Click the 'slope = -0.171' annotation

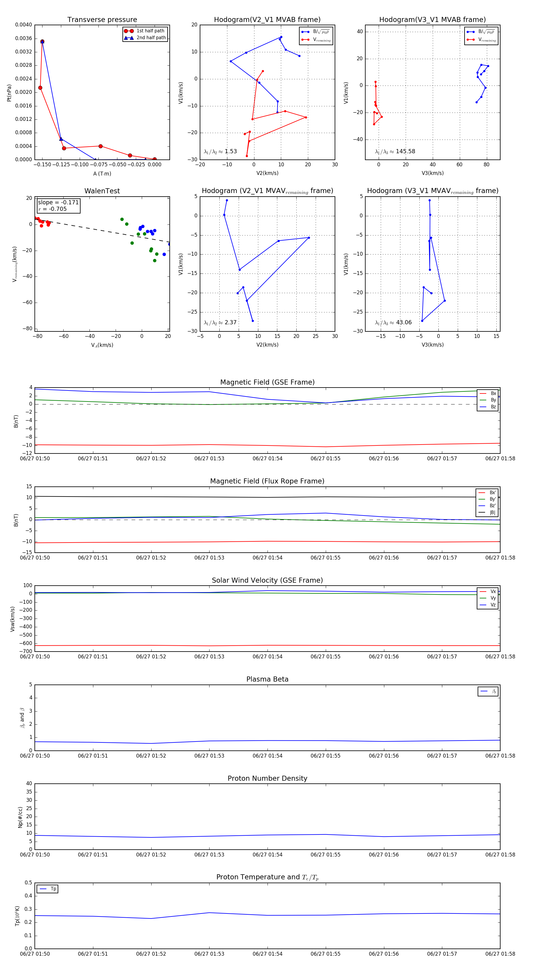click(58, 203)
